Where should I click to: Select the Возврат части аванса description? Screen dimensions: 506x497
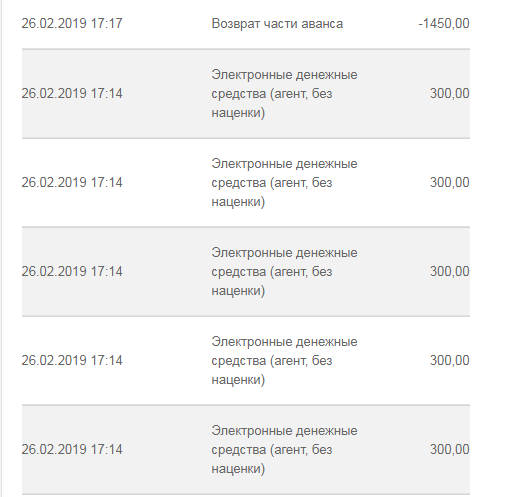pyautogui.click(x=277, y=24)
